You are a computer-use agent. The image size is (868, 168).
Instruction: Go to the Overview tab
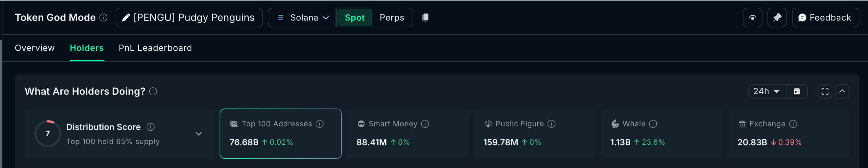point(35,48)
